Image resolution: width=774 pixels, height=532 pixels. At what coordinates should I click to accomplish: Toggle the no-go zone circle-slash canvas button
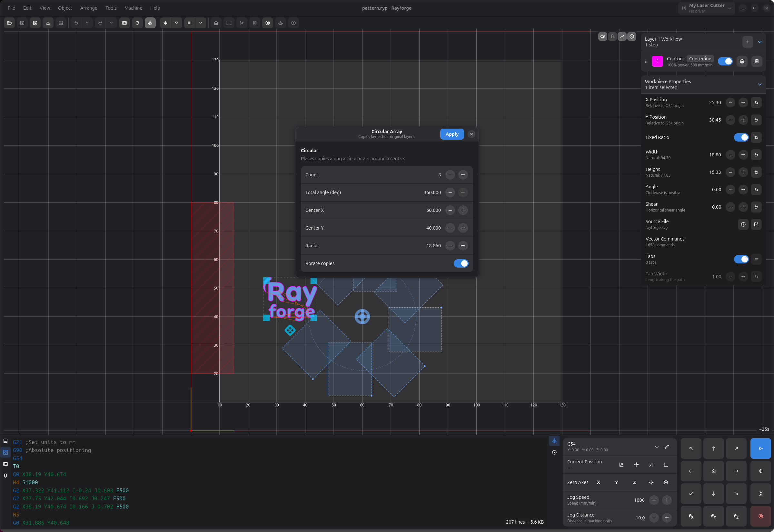click(632, 37)
